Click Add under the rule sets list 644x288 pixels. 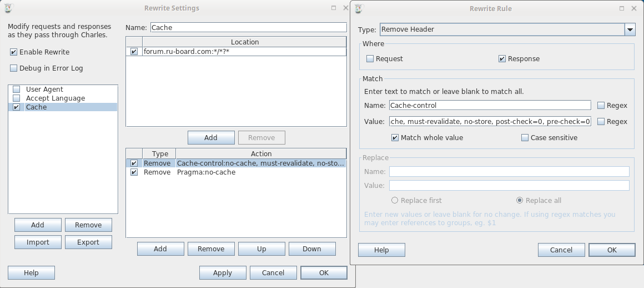tap(38, 225)
